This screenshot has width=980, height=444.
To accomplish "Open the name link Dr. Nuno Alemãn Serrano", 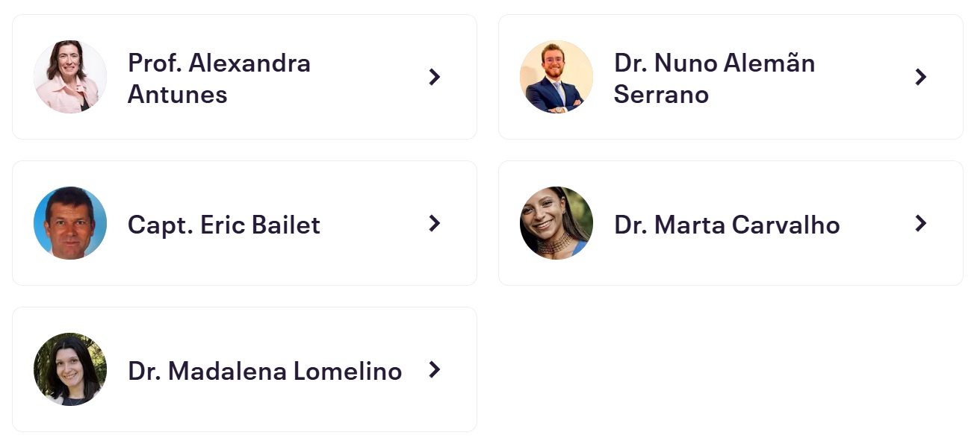I will (714, 78).
